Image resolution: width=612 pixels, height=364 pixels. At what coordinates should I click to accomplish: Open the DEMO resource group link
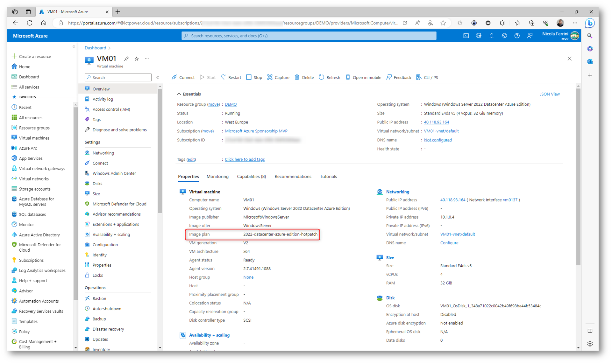point(231,104)
